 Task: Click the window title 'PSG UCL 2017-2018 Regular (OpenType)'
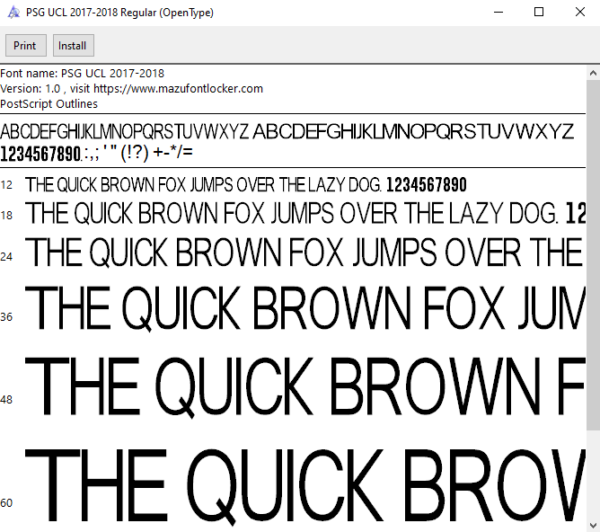[120, 13]
